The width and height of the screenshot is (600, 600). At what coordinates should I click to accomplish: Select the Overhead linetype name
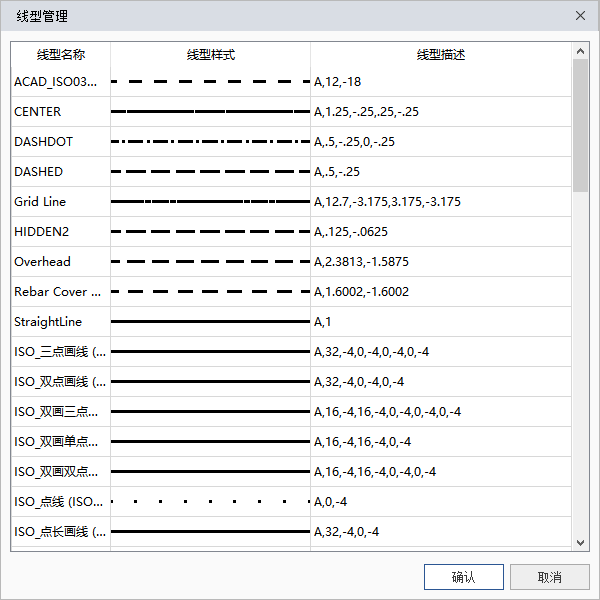point(42,262)
